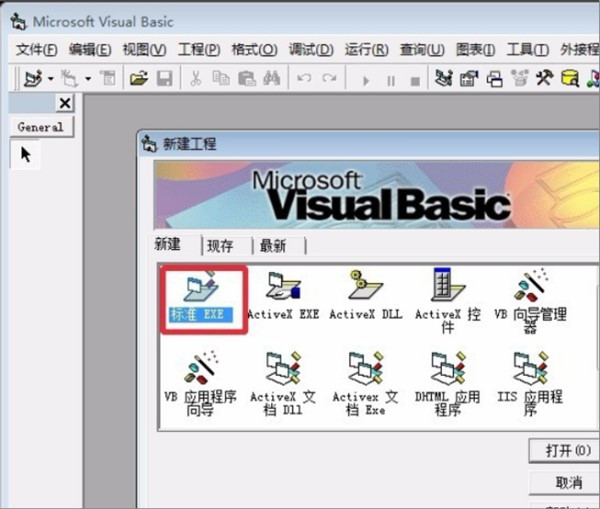Open the 查询(U) menu
The image size is (600, 509).
422,50
